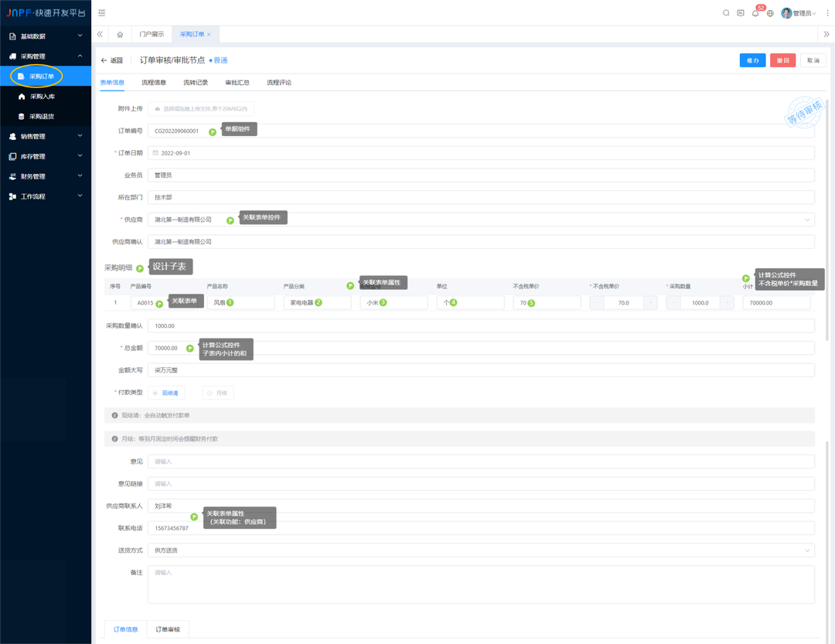
Task: Open the 送货方式 dropdown
Action: click(481, 550)
